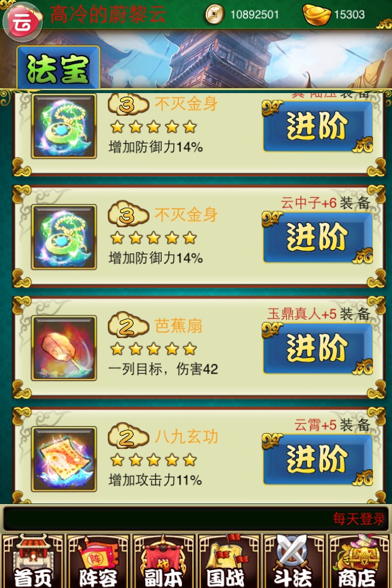
Task: Select the 芭蕉扇 fan item icon
Action: coord(64,348)
